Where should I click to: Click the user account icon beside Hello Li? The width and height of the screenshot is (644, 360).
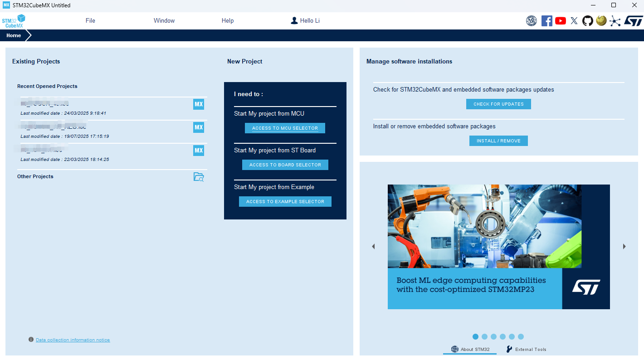(294, 20)
